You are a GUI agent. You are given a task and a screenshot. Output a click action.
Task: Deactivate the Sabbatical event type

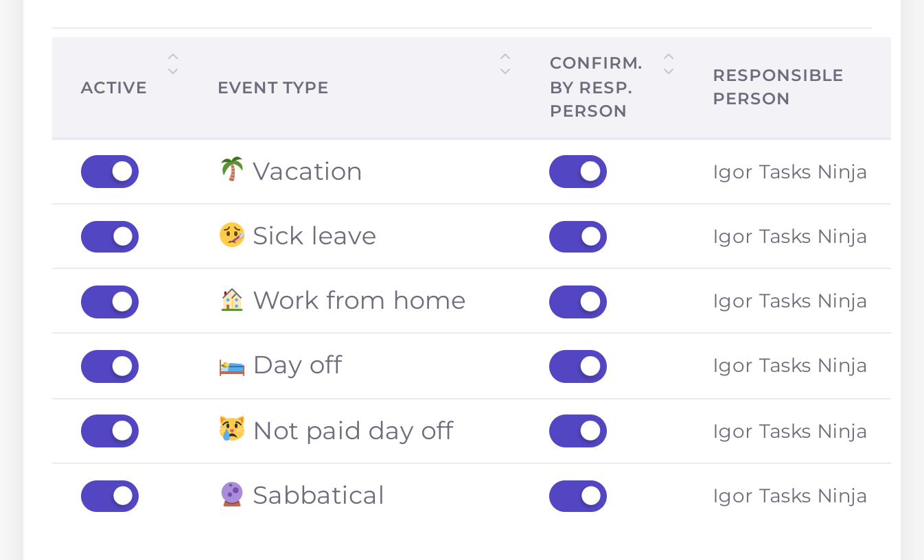click(110, 496)
